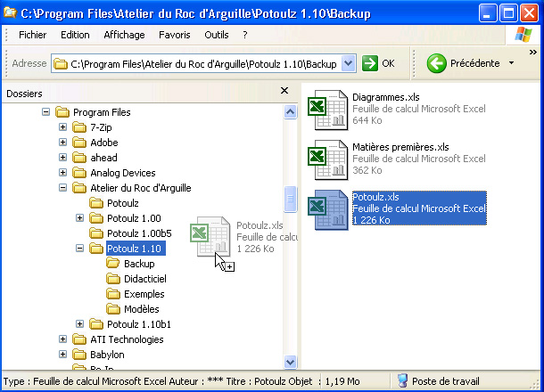Screen dimensions: 544x392
Task: Open the address bar dropdown list
Action: 349,63
